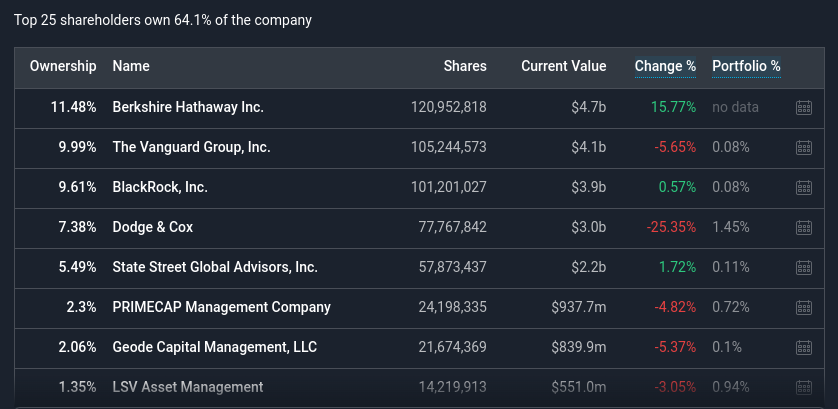The image size is (838, 409).
Task: Open calendar icon in LSV Asset Management row
Action: (x=804, y=387)
